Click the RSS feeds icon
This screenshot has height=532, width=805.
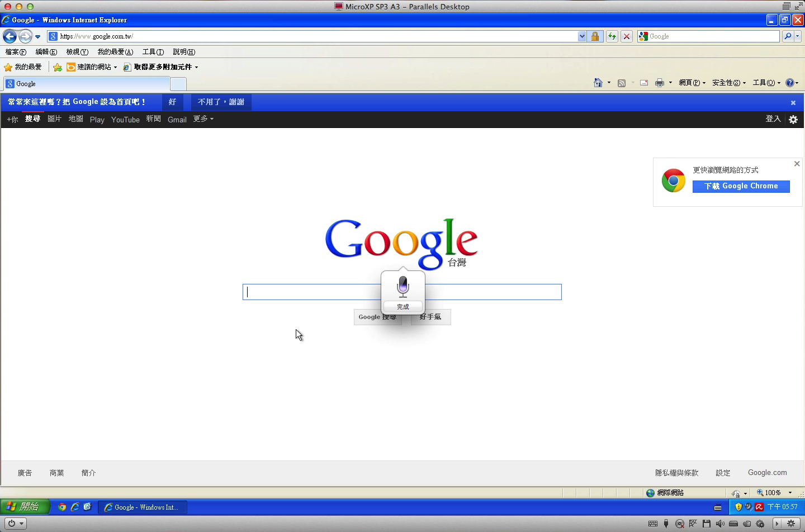622,83
